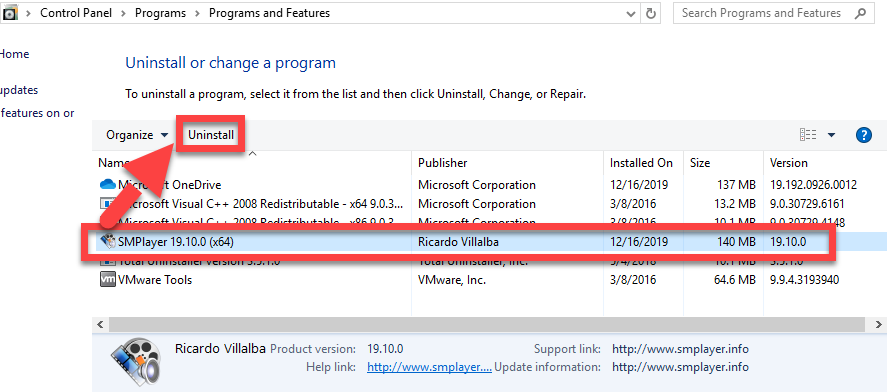Open the features on or off link

click(x=37, y=113)
